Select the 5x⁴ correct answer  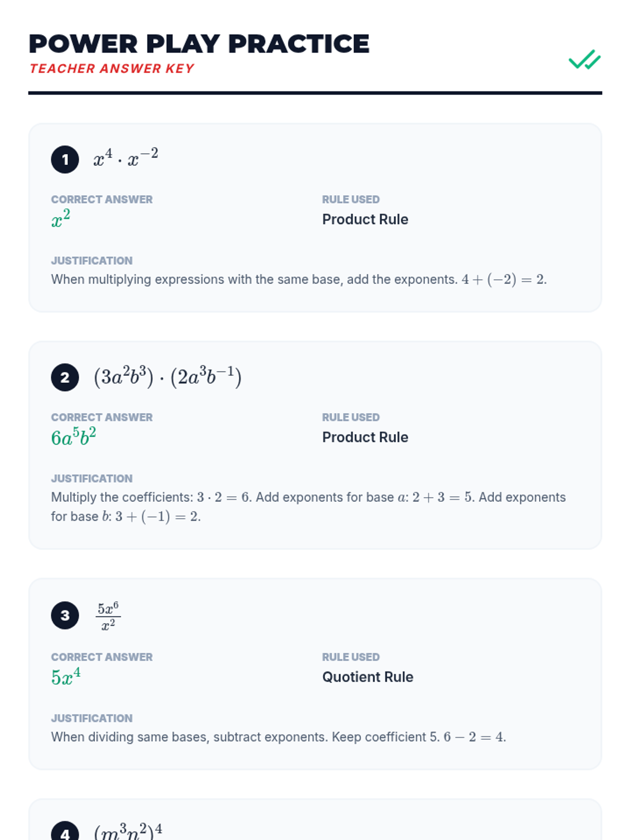coord(66,676)
